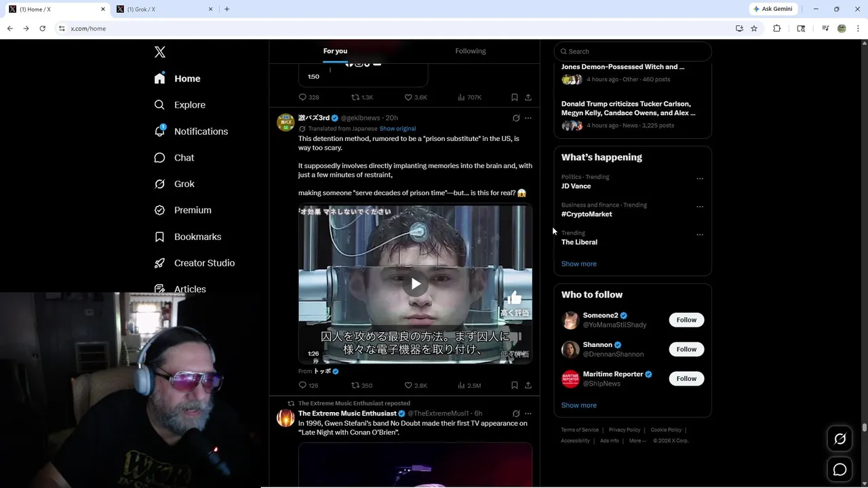This screenshot has height=488, width=868.
Task: Open the トッポ source account link
Action: (325, 371)
